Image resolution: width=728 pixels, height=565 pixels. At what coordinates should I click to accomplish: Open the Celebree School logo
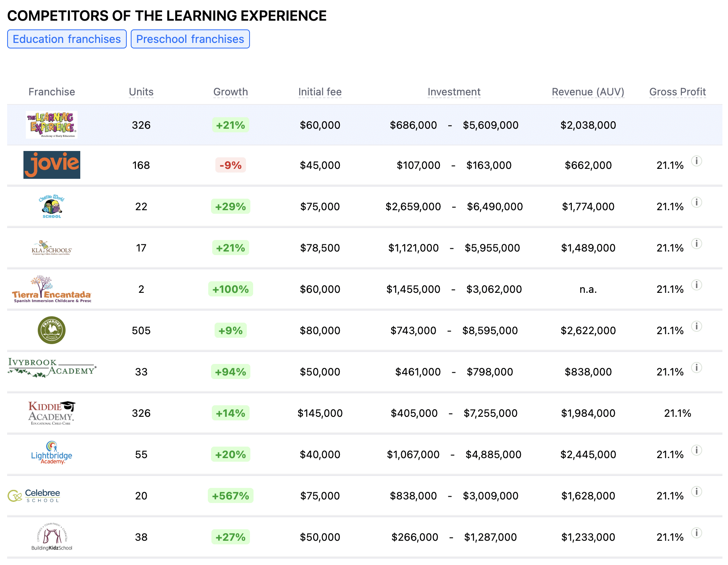34,495
